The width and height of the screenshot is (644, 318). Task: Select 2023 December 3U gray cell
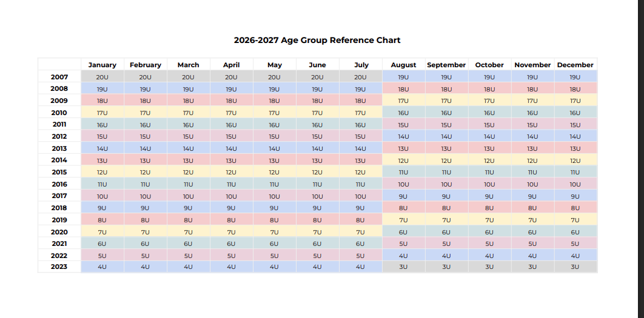point(575,267)
